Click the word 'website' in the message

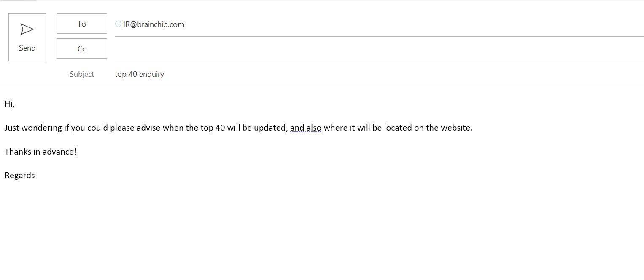click(455, 128)
